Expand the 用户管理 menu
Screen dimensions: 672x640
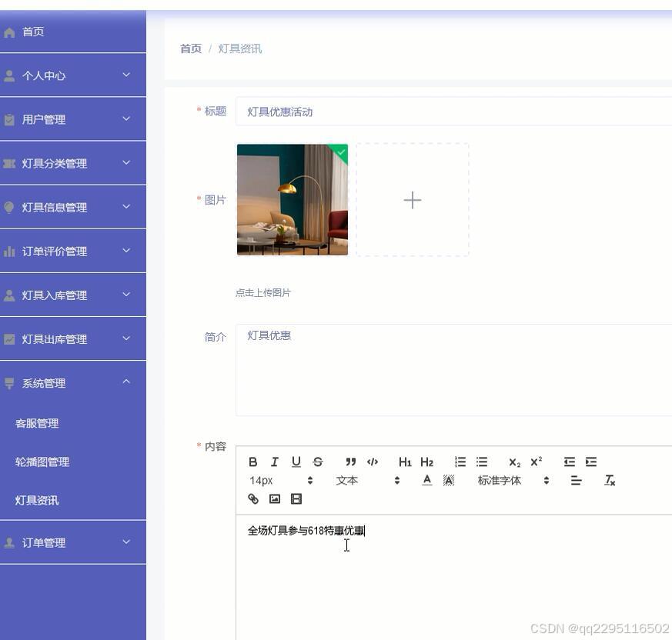(x=73, y=119)
